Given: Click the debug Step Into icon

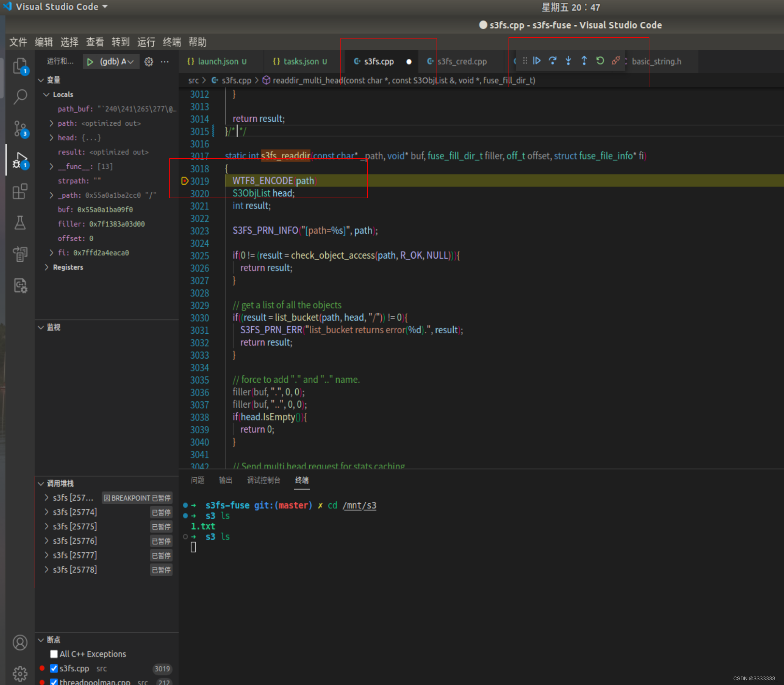Looking at the screenshot, I should click(568, 61).
